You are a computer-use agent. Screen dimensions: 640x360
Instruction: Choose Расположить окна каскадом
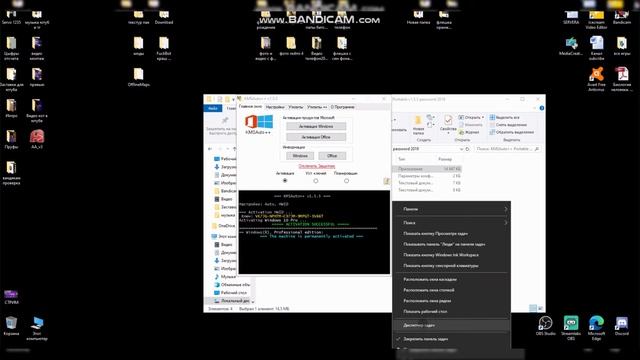coord(451,280)
